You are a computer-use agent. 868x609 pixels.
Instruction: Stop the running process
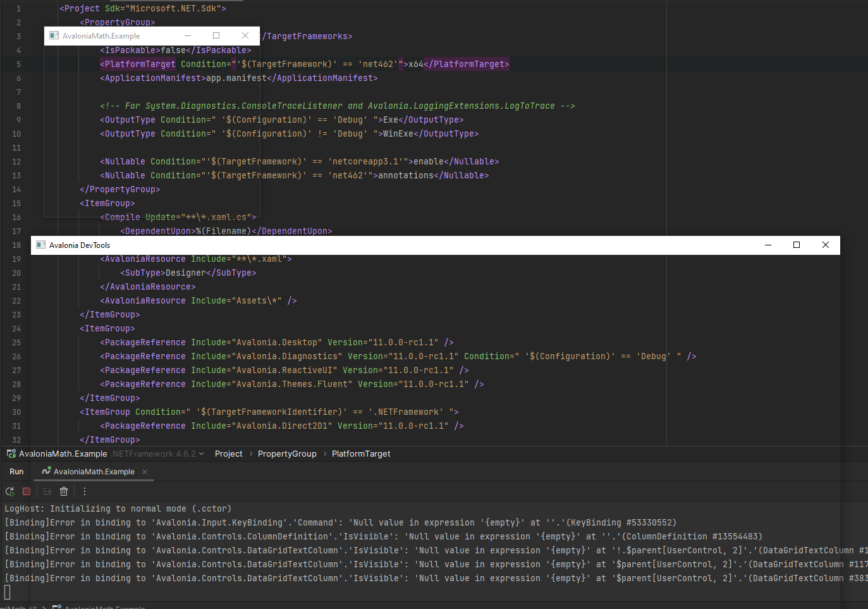[25, 491]
